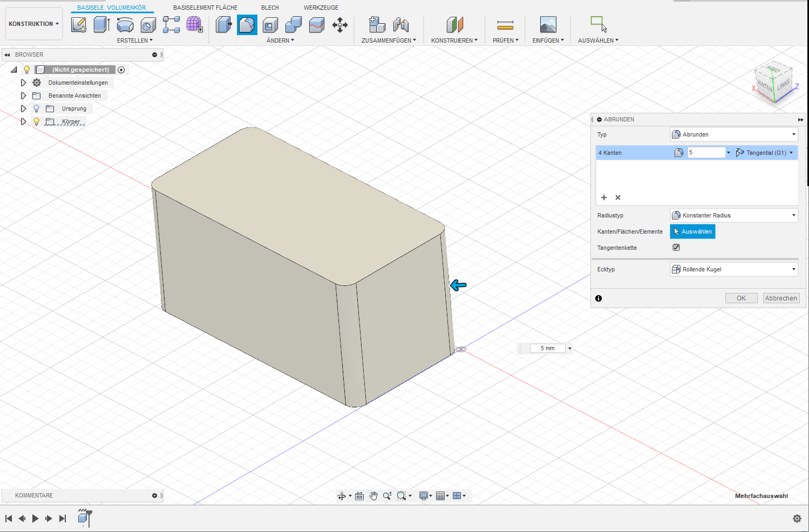
Task: Toggle visibility bulb of Körper folder
Action: pos(37,121)
